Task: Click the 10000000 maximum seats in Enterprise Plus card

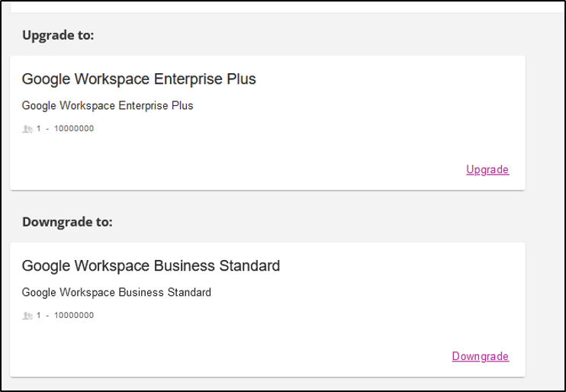Action: 74,128
